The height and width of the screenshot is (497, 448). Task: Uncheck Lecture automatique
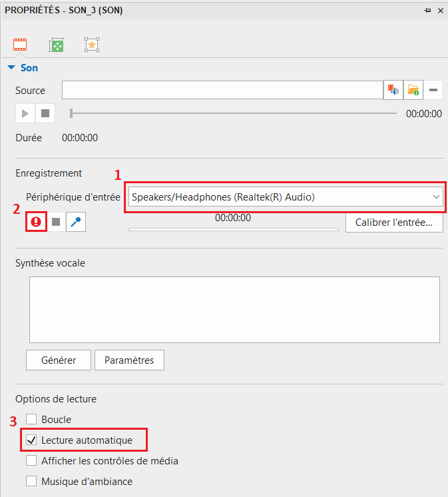(x=31, y=440)
